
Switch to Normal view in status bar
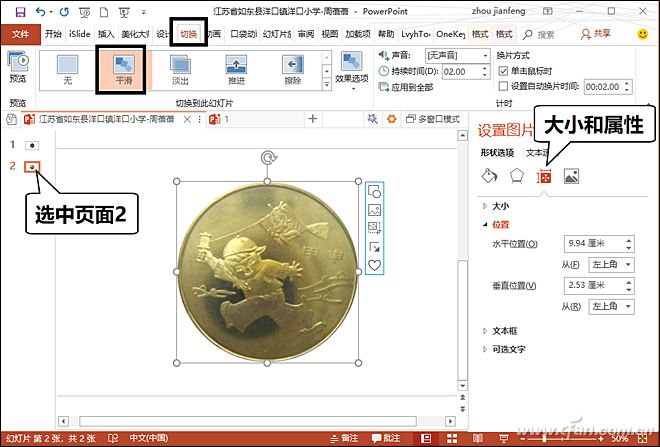click(426, 438)
